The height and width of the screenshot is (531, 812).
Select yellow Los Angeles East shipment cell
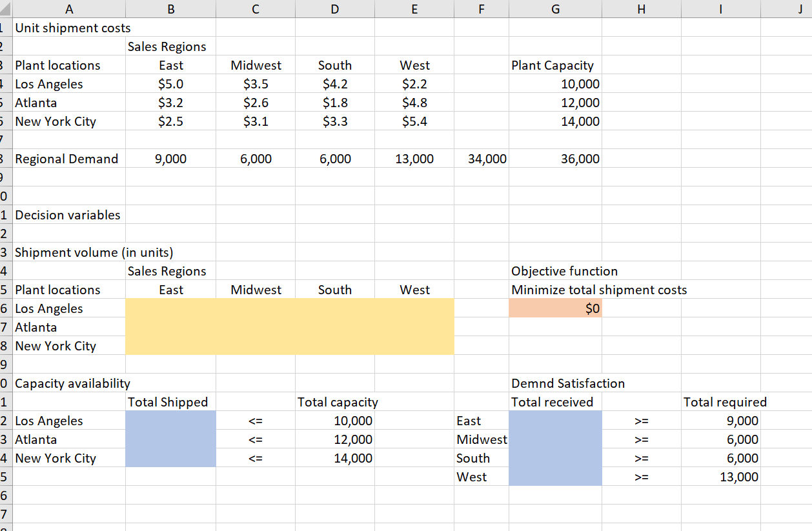(170, 309)
